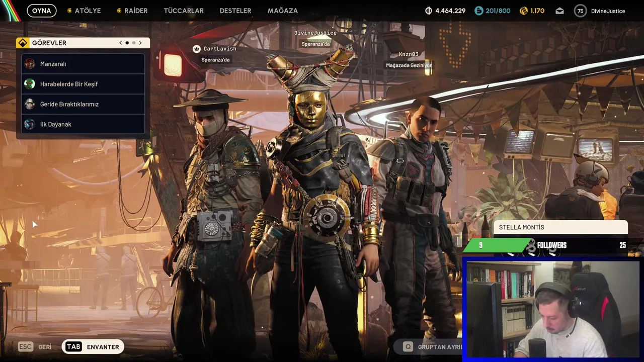Open the Manzaralı quest
The width and height of the screenshot is (644, 362).
point(83,64)
